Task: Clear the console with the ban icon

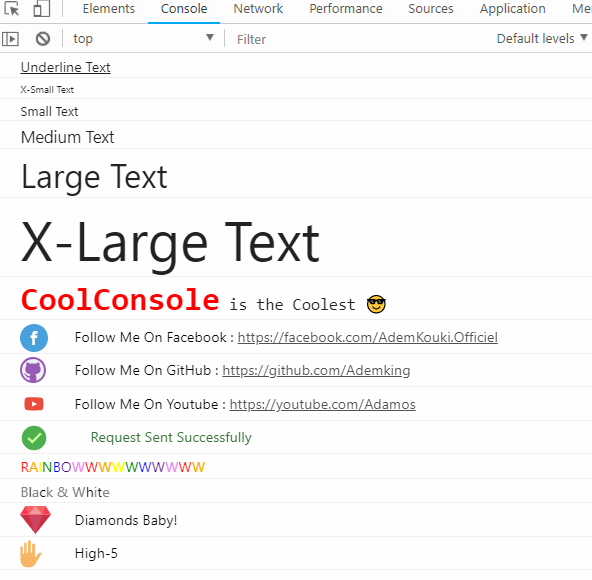Action: pyautogui.click(x=43, y=39)
